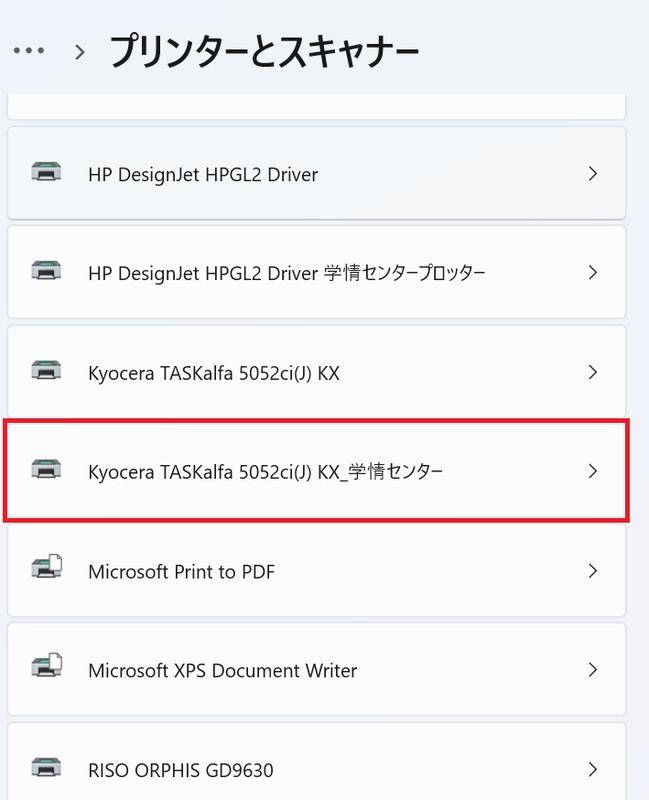
Task: Expand HP DesignJet HPGL2 Driver chevron
Action: pos(592,173)
